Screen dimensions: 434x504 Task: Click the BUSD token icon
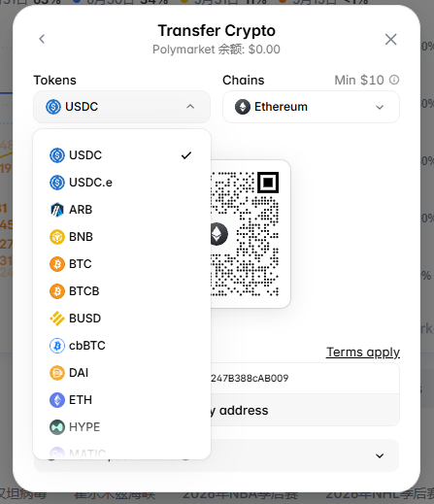[57, 319]
